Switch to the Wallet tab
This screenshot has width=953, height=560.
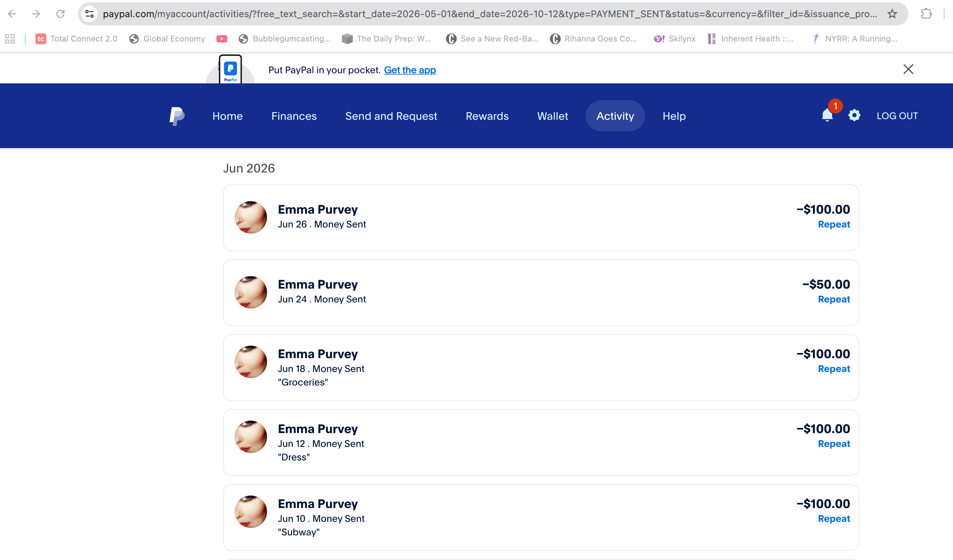(553, 116)
